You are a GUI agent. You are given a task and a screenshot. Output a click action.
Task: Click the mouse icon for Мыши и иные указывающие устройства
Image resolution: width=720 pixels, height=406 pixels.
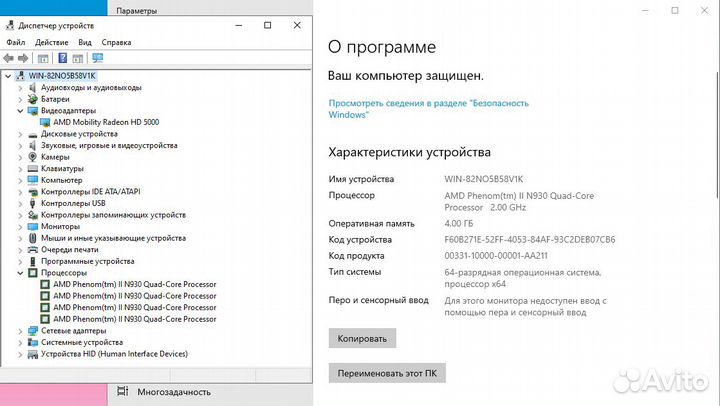click(33, 238)
